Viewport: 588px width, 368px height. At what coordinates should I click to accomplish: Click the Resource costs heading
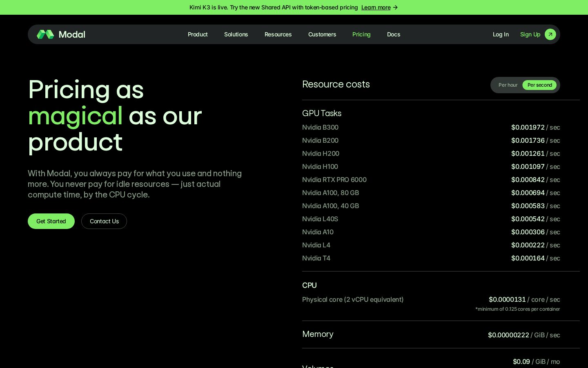pyautogui.click(x=336, y=84)
